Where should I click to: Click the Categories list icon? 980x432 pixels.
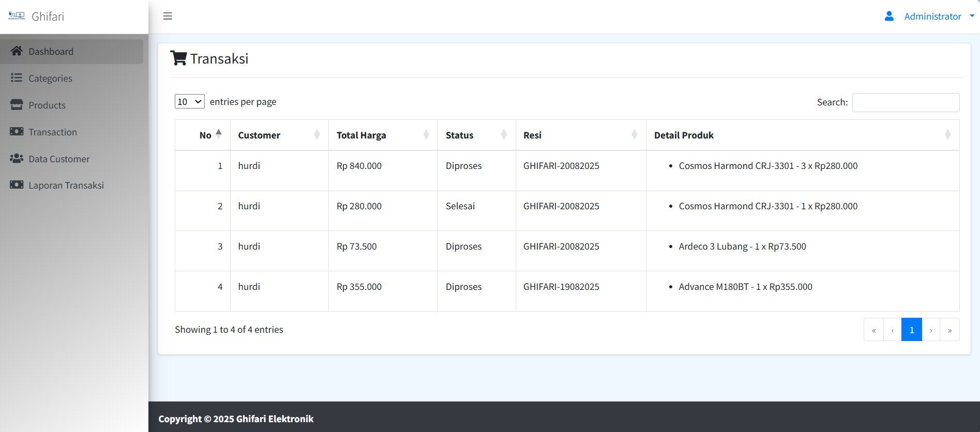[17, 78]
